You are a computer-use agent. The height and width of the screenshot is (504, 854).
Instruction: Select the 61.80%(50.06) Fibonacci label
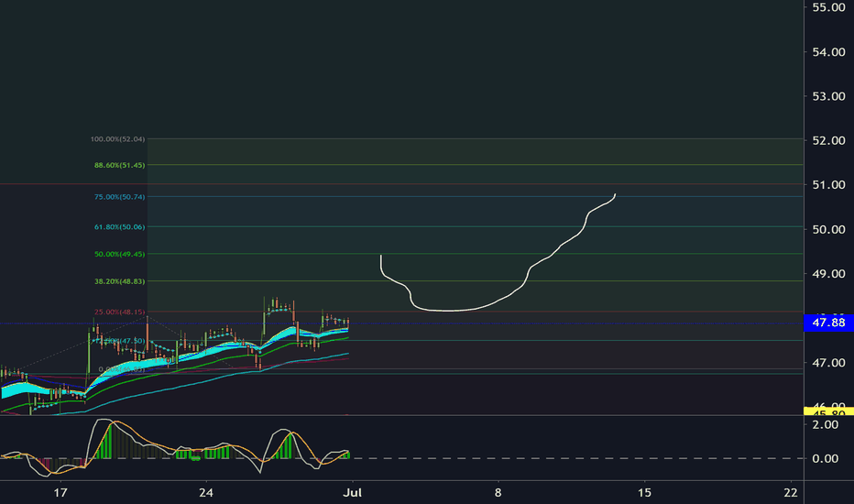(120, 226)
